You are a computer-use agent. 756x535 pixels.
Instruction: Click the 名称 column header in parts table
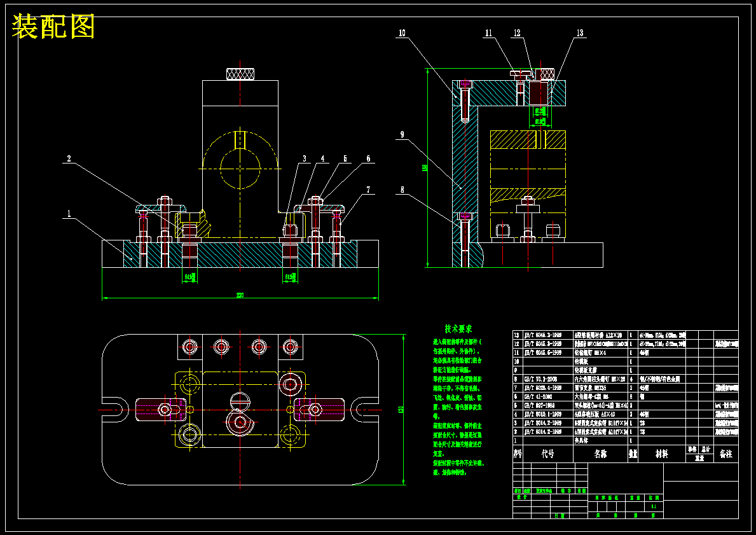[x=600, y=454]
